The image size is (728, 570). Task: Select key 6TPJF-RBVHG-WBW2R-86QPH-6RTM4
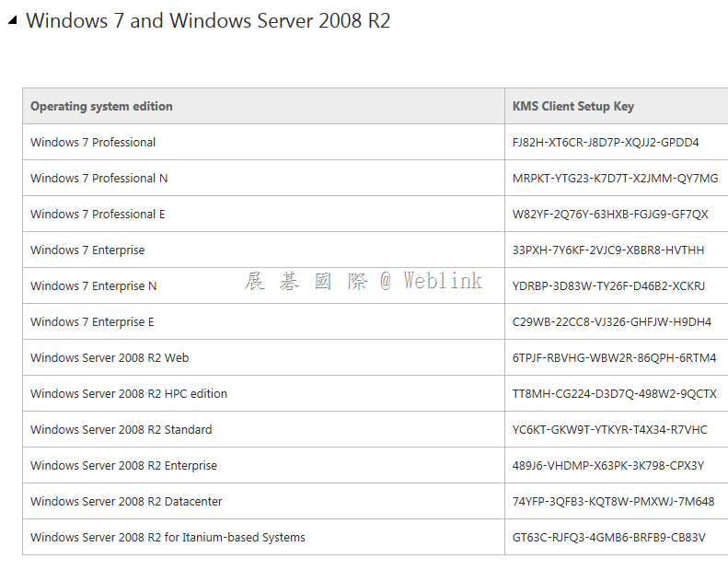pyautogui.click(x=614, y=357)
